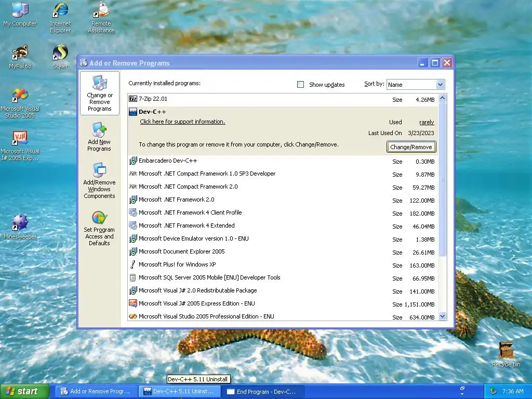Switch to Add or Remove Programs taskbar item
The width and height of the screenshot is (532, 399).
click(96, 392)
